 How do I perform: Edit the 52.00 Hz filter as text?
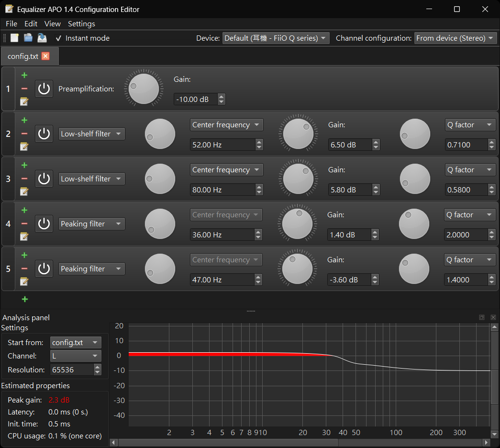click(24, 146)
